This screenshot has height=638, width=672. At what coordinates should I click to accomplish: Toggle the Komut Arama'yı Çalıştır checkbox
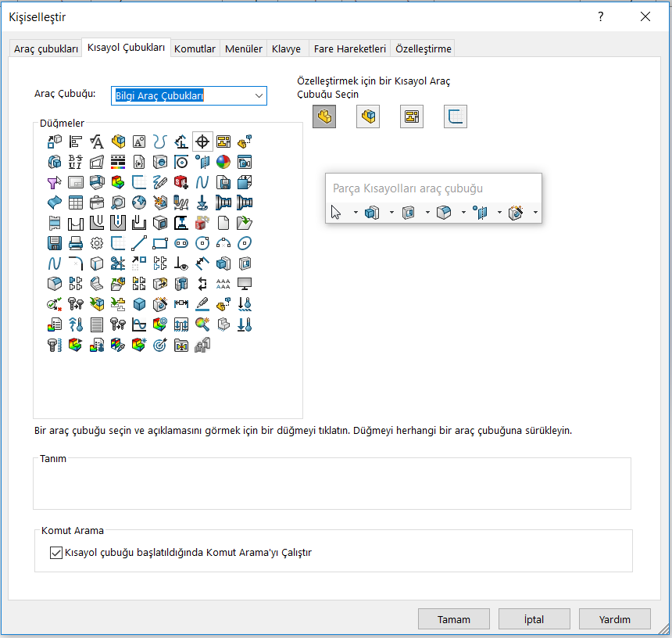click(x=55, y=553)
